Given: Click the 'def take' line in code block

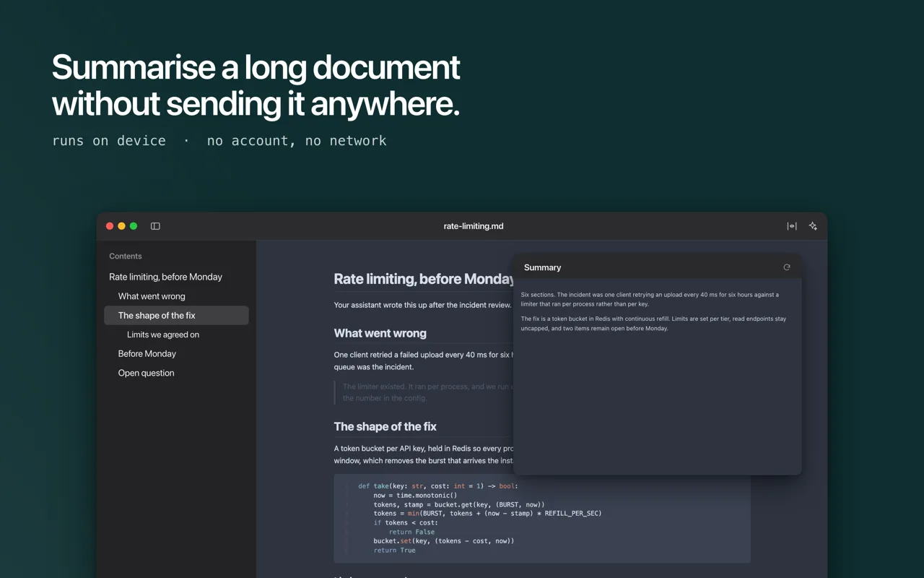Looking at the screenshot, I should click(437, 486).
